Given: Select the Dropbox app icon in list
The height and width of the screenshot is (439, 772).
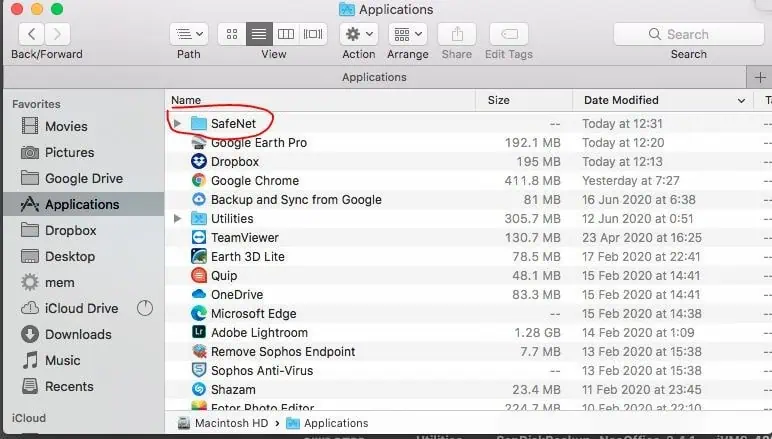Looking at the screenshot, I should tap(198, 161).
